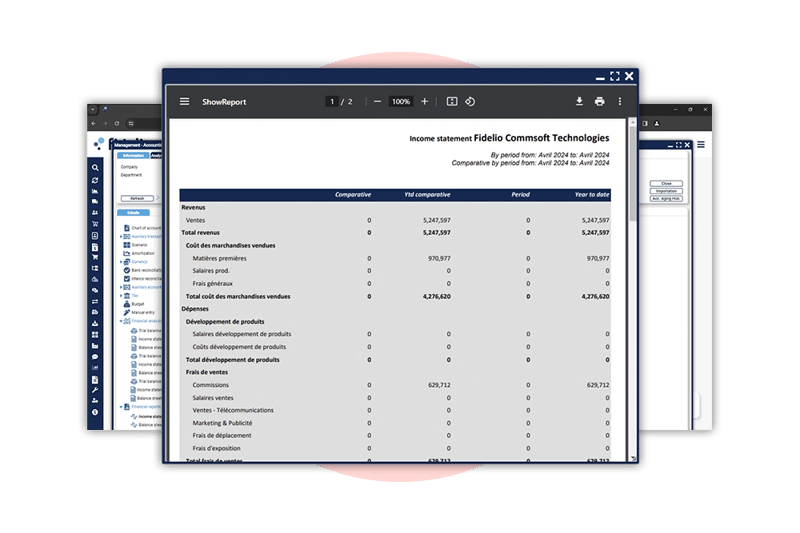Click the transfer arrows icon in sidebar

95,301
